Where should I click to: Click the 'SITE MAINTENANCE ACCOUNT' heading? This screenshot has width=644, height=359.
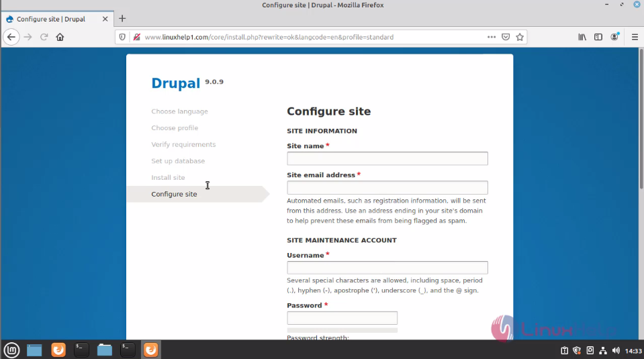[342, 240]
